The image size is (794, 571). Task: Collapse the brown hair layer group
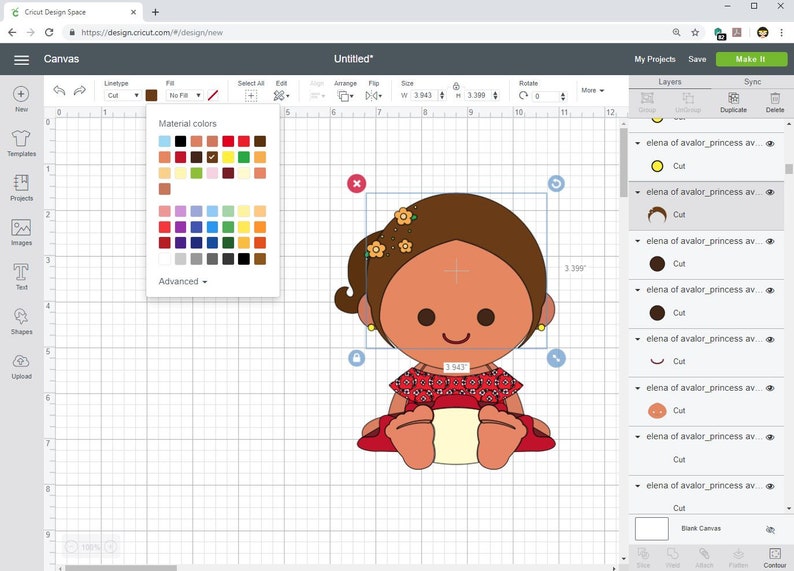coord(638,192)
